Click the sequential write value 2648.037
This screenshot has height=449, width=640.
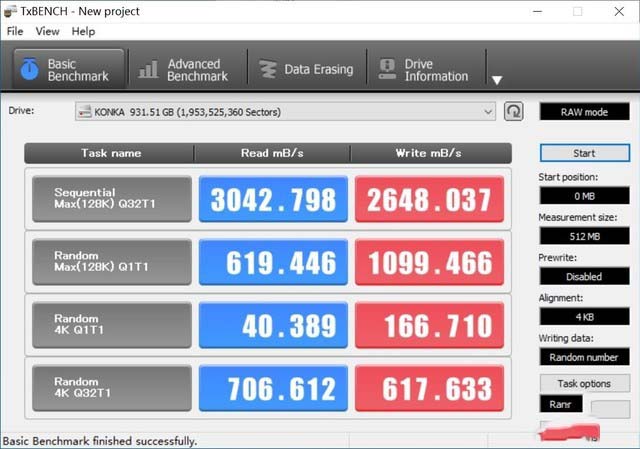[429, 199]
